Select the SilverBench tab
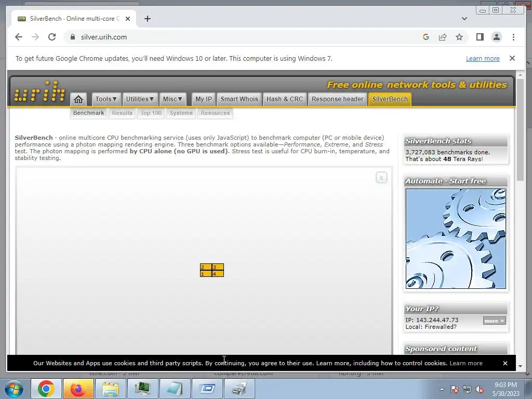Image resolution: width=532 pixels, height=399 pixels. coord(390,99)
